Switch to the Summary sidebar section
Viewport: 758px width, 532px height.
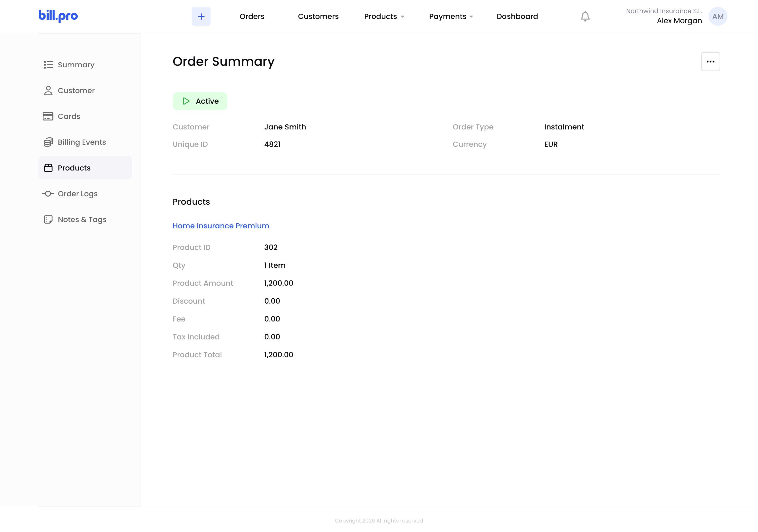click(x=85, y=65)
